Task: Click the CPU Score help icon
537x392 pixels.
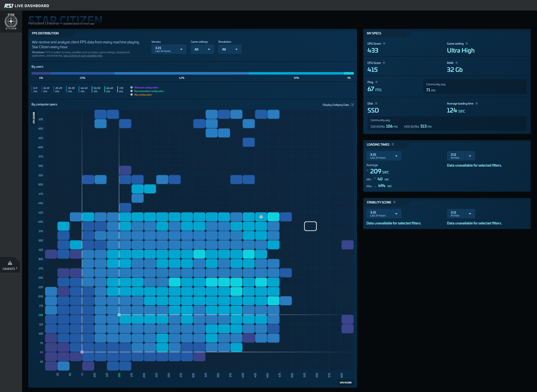Action: click(x=384, y=63)
